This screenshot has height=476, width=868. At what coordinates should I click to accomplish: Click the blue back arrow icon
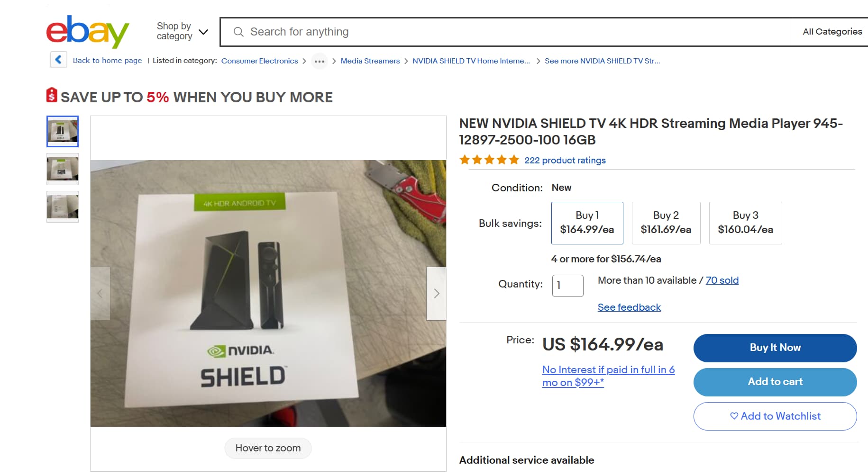pyautogui.click(x=58, y=60)
